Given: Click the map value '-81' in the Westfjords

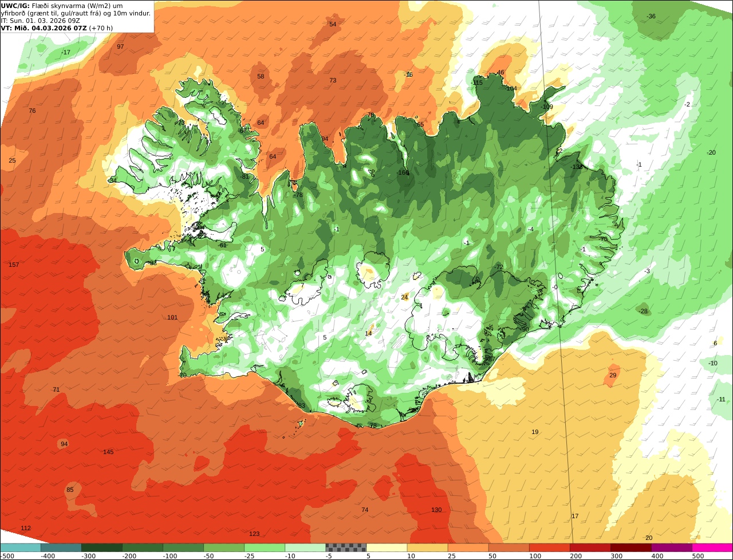Looking at the screenshot, I should coord(245,177).
